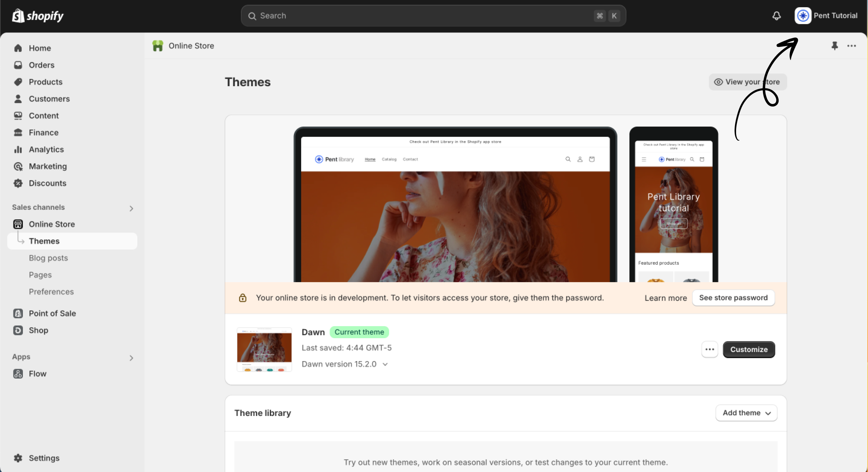The height and width of the screenshot is (472, 868).
Task: Click the Current theme badge
Action: [359, 332]
